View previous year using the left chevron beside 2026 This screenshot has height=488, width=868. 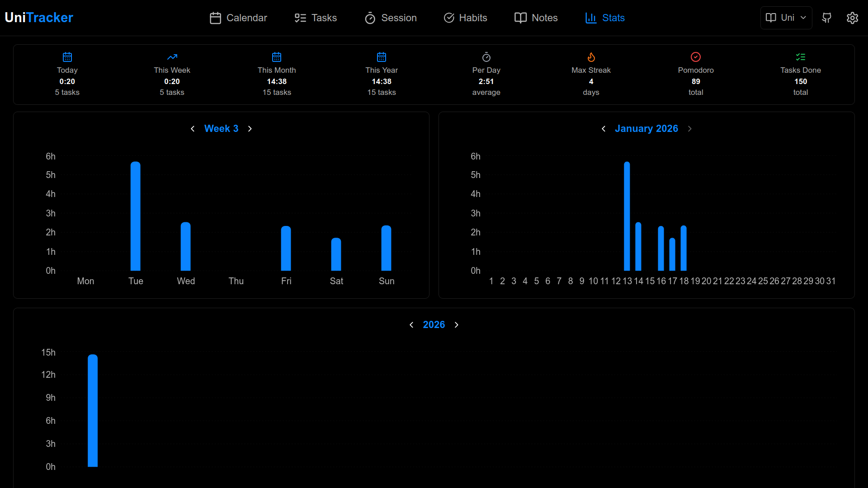(411, 324)
